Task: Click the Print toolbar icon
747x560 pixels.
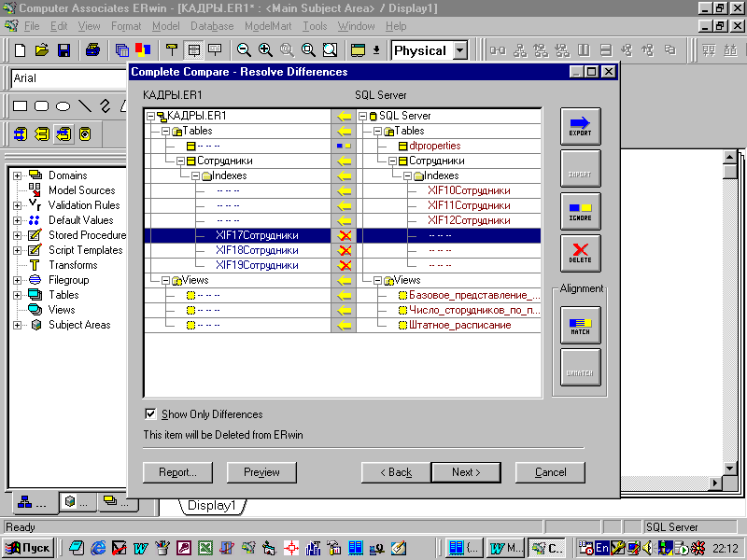Action: (x=92, y=50)
